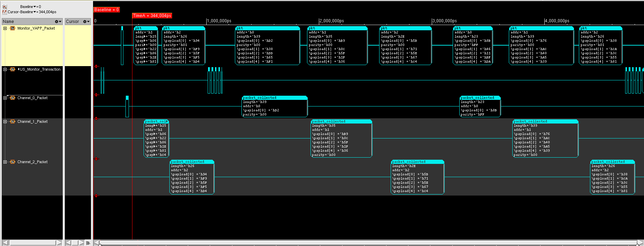Click the 2,000,000ps time ruler mark
The height and width of the screenshot is (246, 644).
click(332, 21)
